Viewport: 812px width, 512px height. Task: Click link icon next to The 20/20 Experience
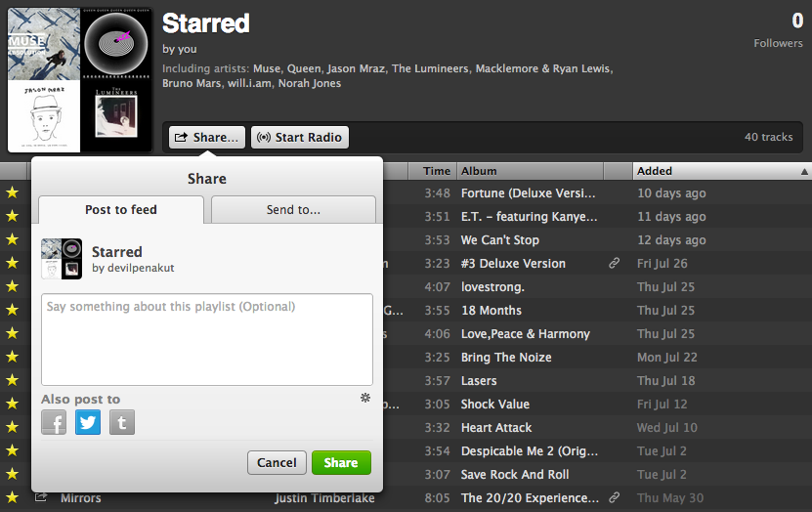pos(614,498)
